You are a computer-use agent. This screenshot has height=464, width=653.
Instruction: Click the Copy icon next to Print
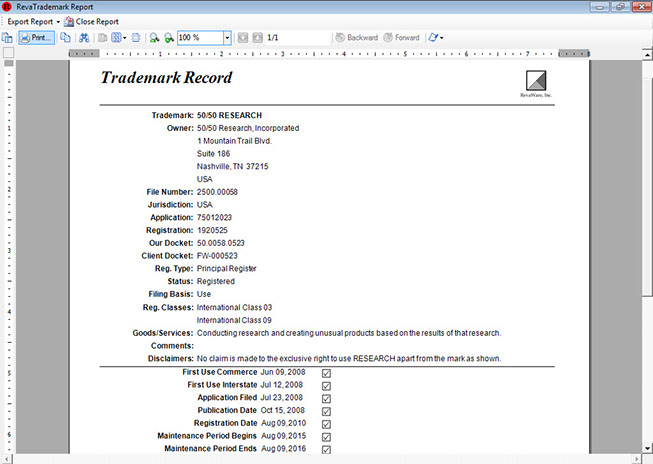pos(66,38)
